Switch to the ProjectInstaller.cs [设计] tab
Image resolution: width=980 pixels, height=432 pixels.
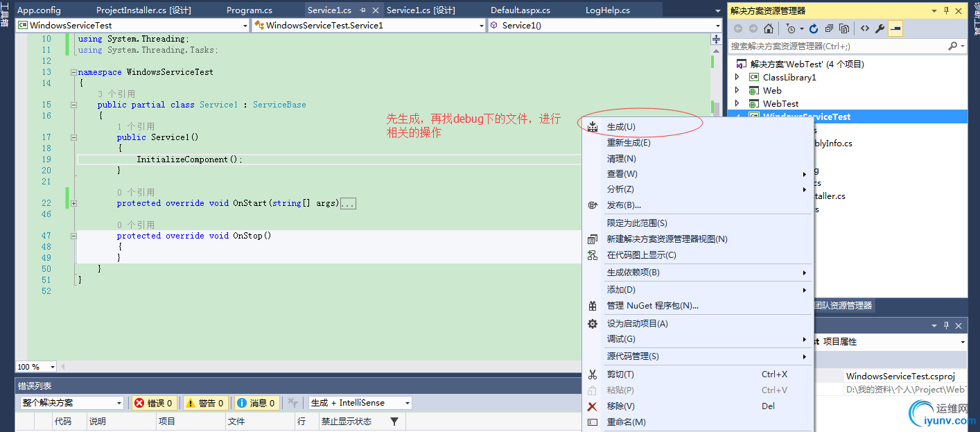click(143, 10)
